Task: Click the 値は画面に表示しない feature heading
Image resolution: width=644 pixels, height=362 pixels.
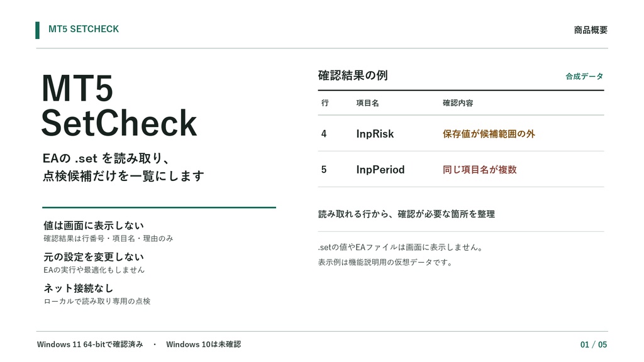Action: point(94,226)
